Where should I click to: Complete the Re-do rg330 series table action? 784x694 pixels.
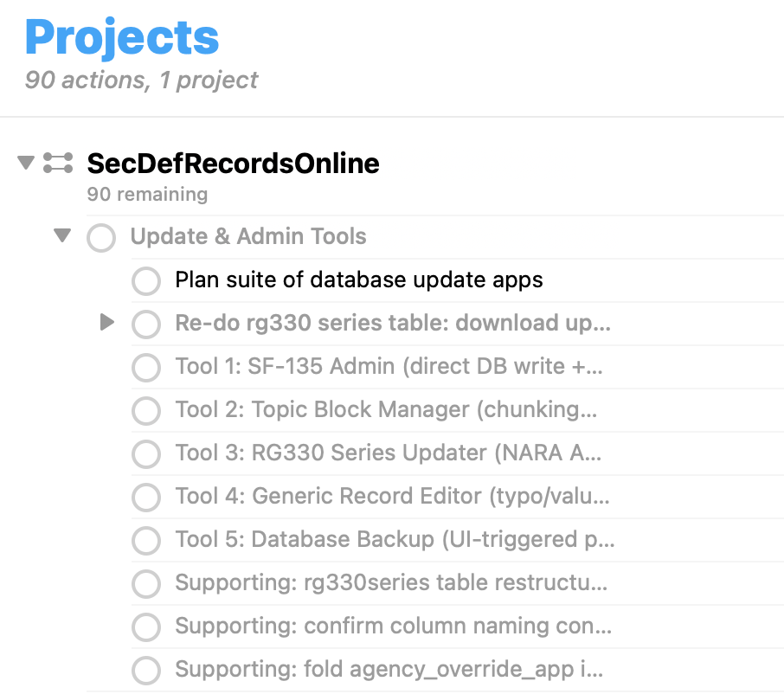[146, 324]
